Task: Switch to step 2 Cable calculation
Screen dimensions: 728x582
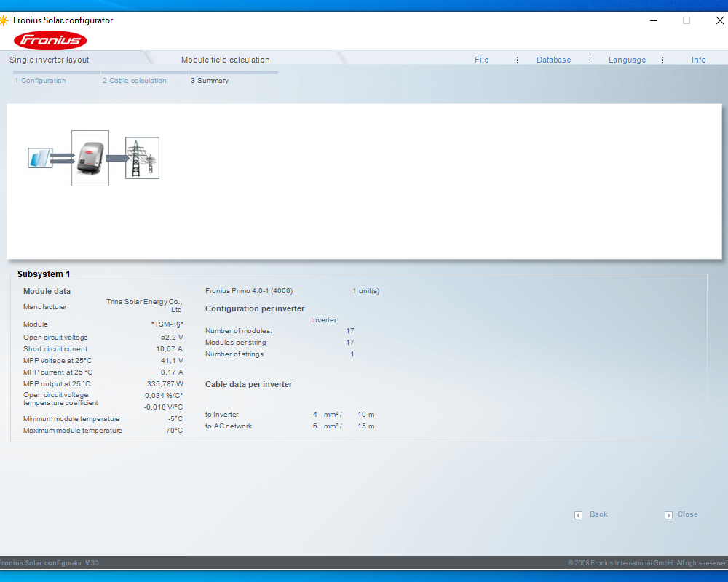Action: (x=135, y=81)
